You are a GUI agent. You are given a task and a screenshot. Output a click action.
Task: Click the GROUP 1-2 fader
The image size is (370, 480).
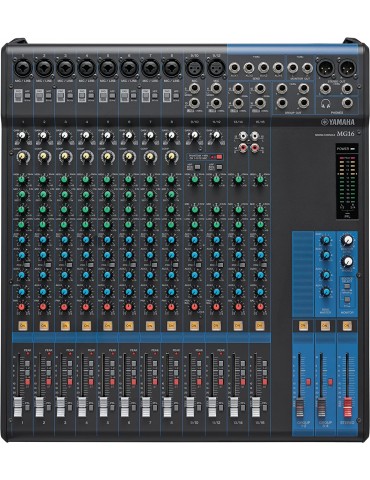[300, 407]
